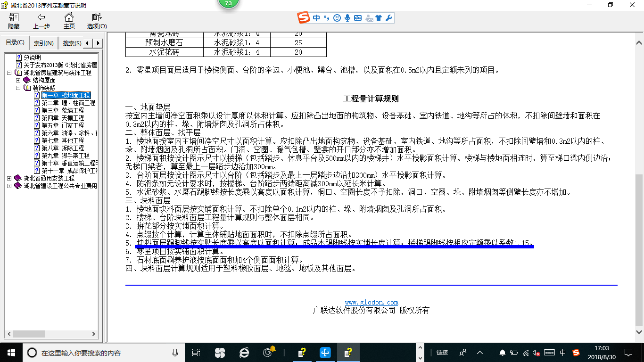Open the pinwheel app on the taskbar

[x=220, y=352]
